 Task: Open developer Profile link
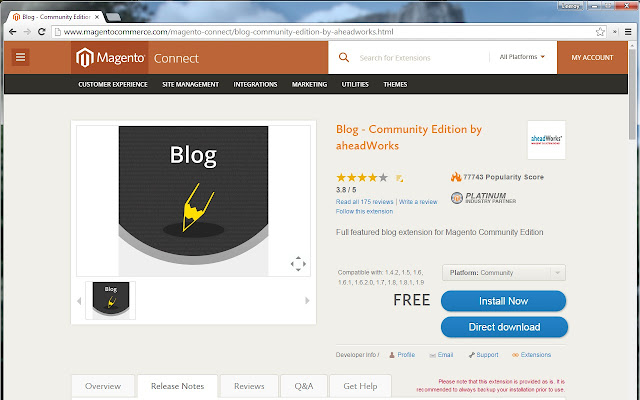(x=406, y=355)
